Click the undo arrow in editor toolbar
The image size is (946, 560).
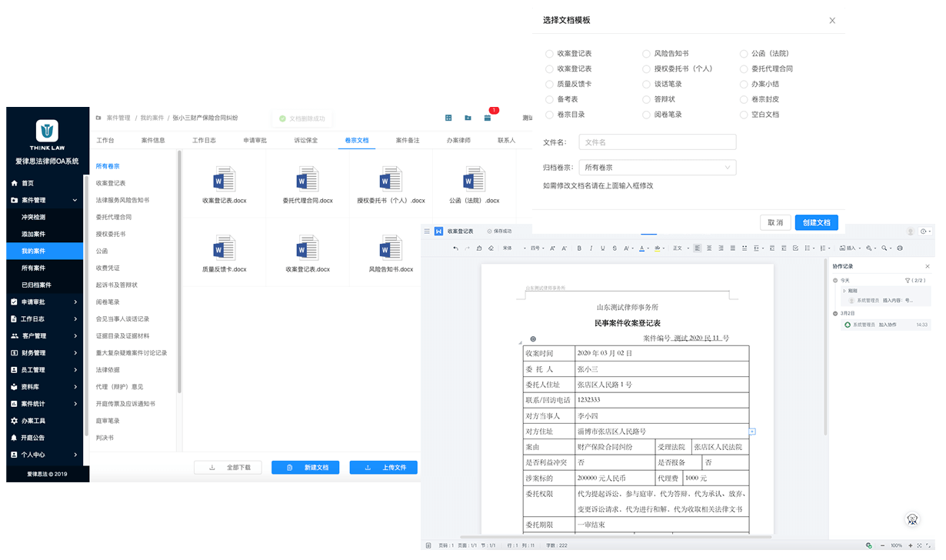tap(456, 248)
